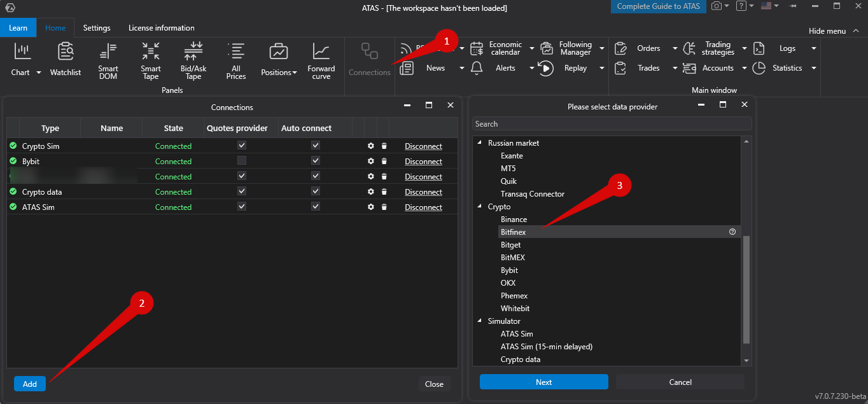Switch to the Home tab
Screen dimensions: 868x404
[x=55, y=28]
